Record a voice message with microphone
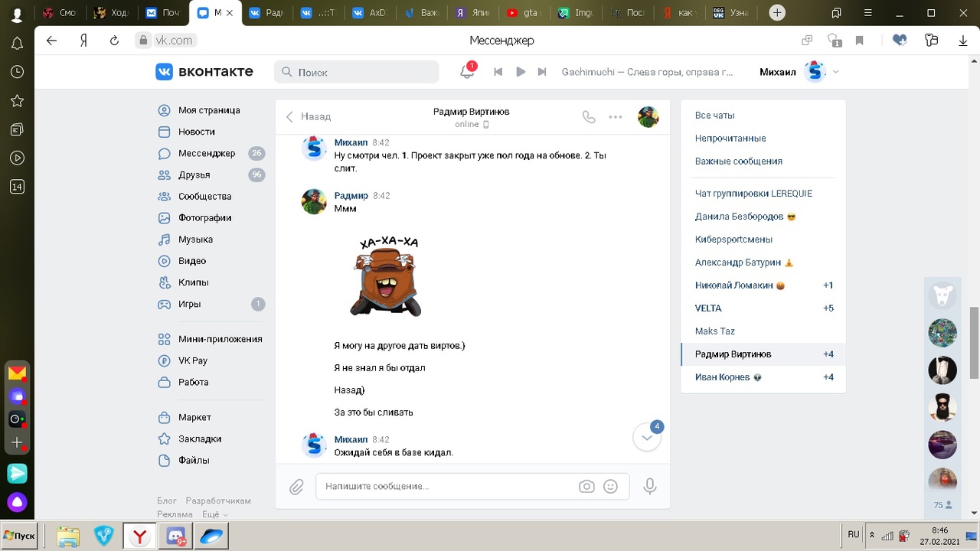Image resolution: width=980 pixels, height=551 pixels. coord(650,486)
